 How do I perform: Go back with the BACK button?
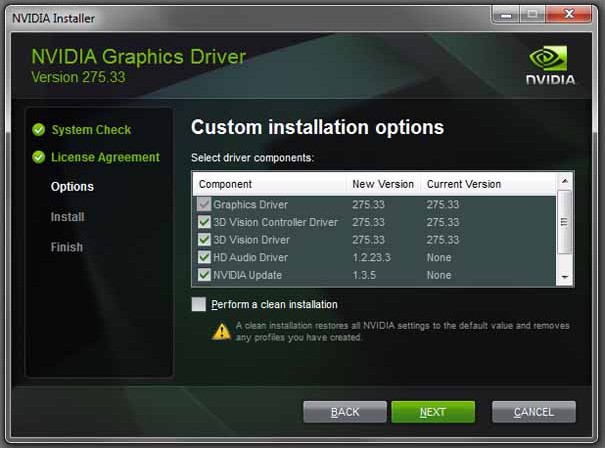pyautogui.click(x=345, y=412)
